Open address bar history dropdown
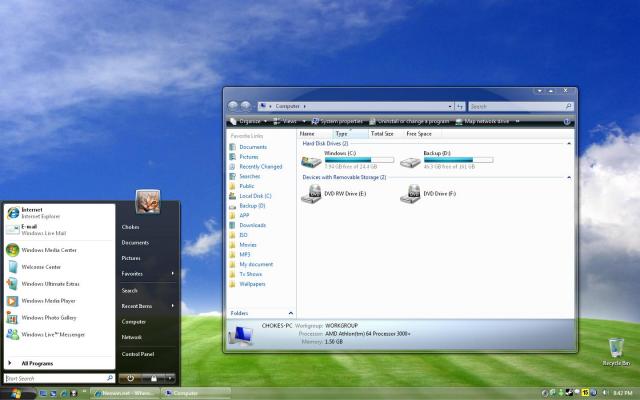640x400 pixels. tap(450, 106)
